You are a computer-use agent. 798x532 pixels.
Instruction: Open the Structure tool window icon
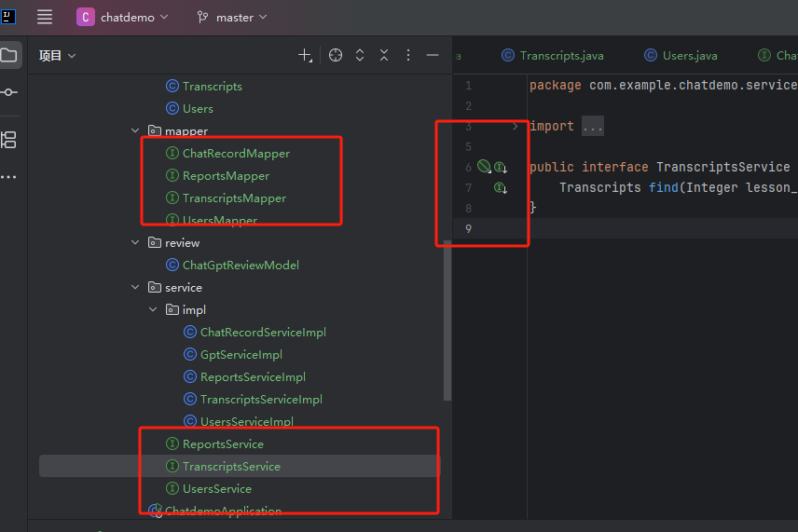coord(9,140)
